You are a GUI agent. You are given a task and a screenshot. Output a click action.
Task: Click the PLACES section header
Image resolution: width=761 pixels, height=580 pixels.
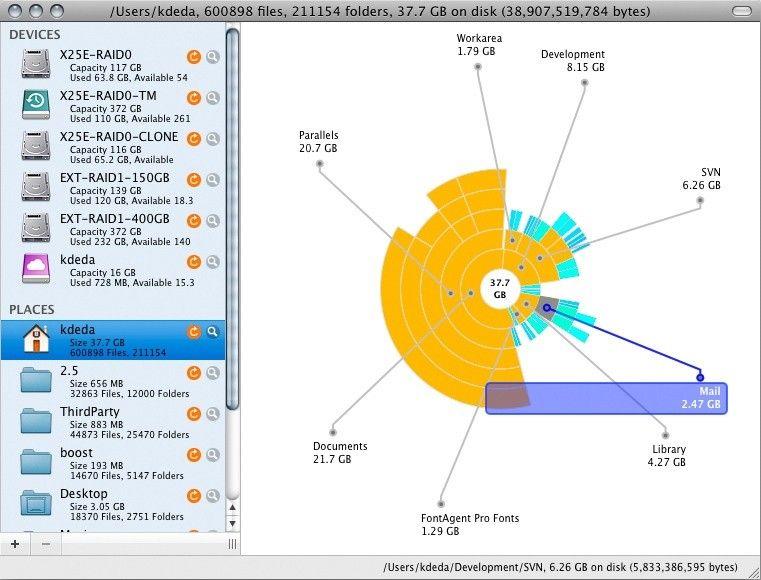click(x=32, y=310)
